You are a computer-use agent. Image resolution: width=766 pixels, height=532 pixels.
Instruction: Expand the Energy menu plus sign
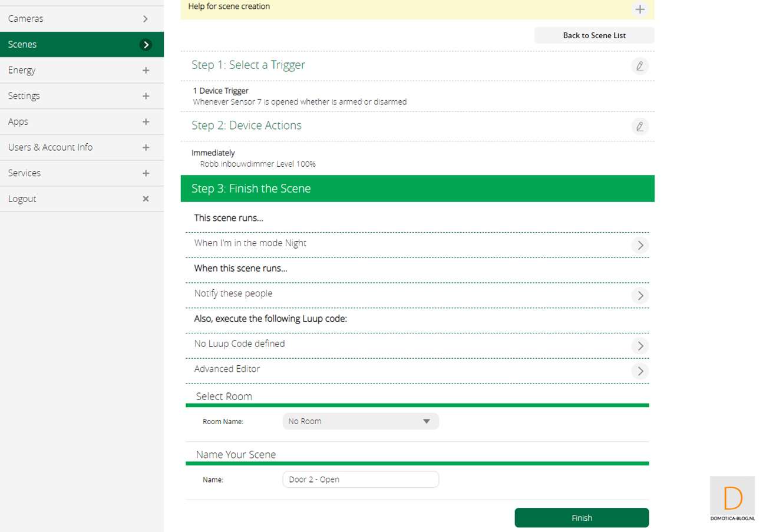pos(146,70)
